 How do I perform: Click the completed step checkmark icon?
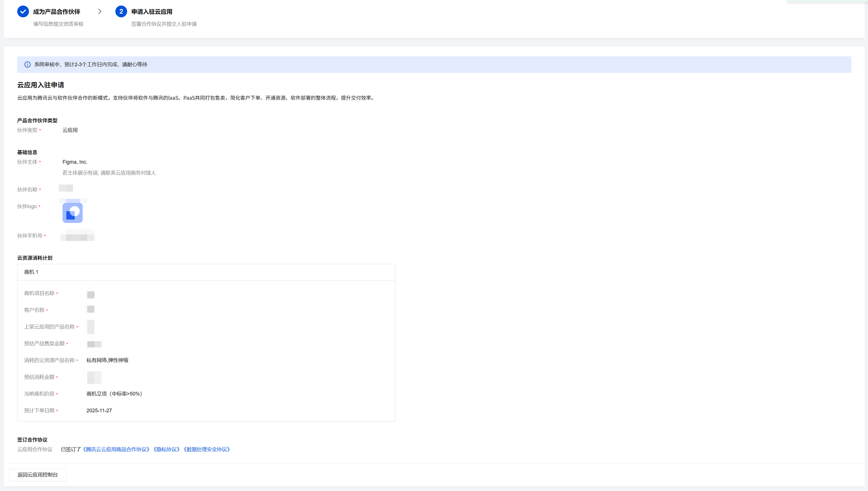pos(23,12)
